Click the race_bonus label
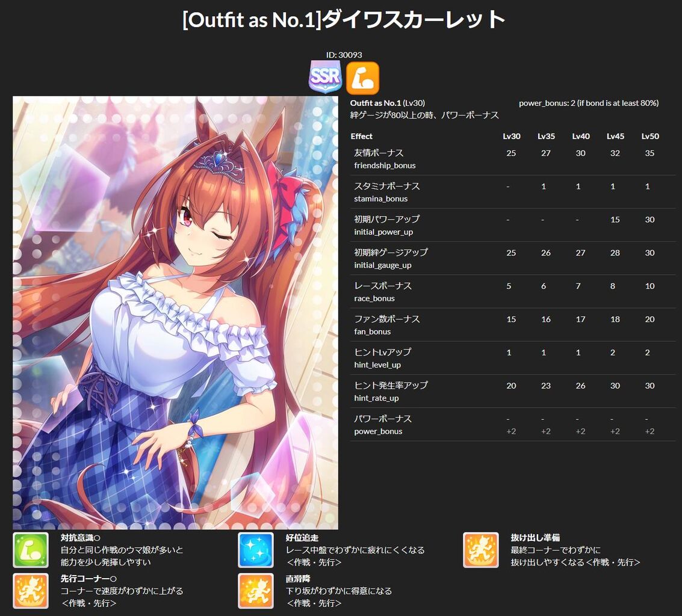Image resolution: width=682 pixels, height=616 pixels. [x=374, y=298]
